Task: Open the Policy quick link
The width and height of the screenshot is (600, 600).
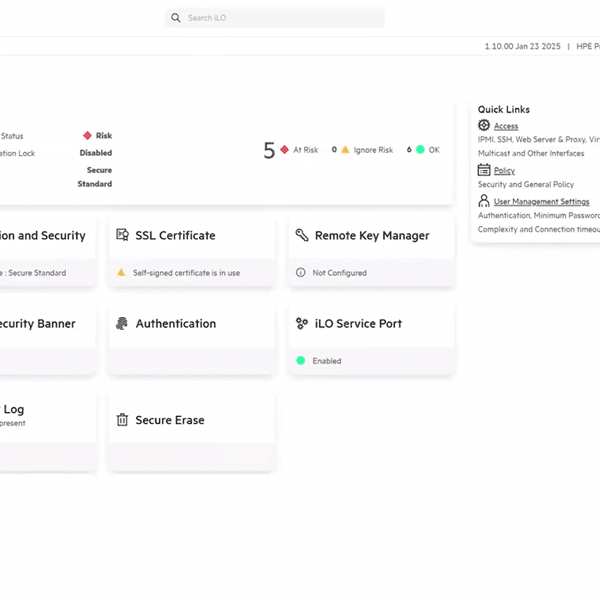Action: 504,171
